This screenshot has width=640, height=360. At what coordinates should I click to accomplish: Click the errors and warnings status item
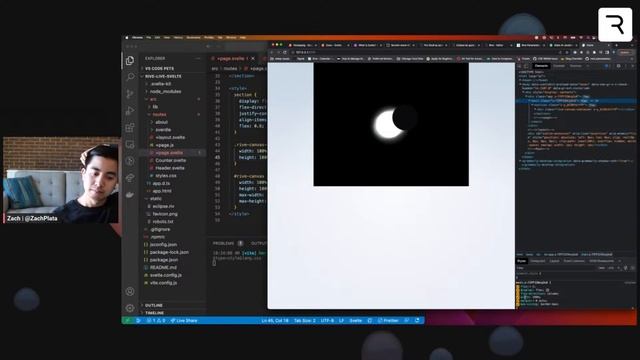click(156, 321)
